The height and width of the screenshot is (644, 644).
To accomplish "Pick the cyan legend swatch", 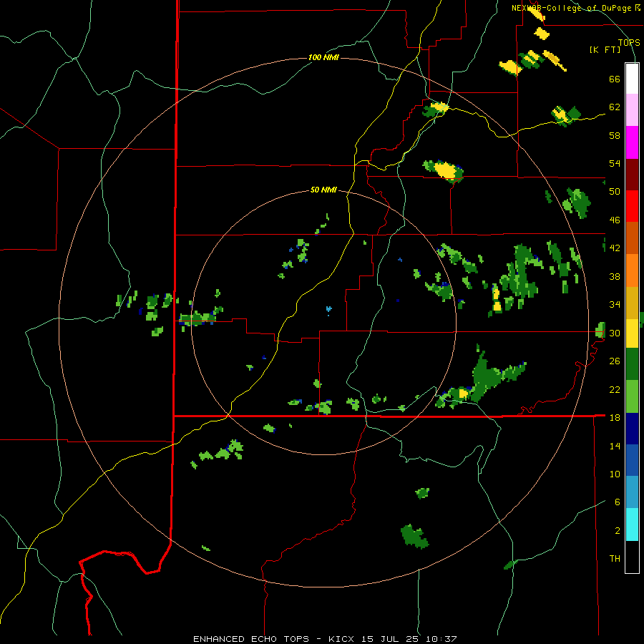I will click(x=632, y=525).
